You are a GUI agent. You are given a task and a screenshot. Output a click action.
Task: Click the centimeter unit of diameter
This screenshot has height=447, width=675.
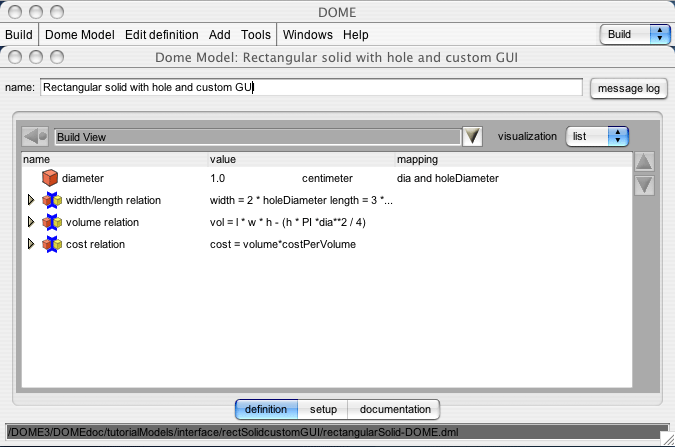click(x=327, y=178)
